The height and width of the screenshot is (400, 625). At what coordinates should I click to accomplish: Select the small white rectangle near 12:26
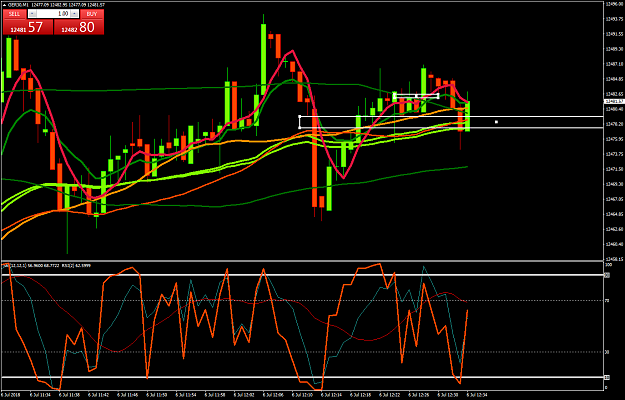pyautogui.click(x=416, y=96)
